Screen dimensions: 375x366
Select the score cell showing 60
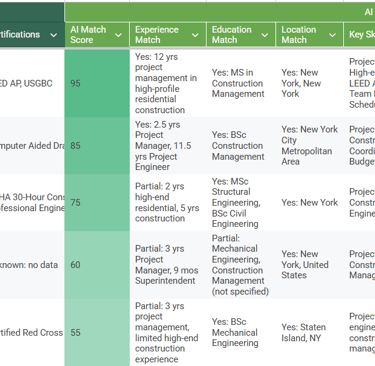(x=97, y=265)
